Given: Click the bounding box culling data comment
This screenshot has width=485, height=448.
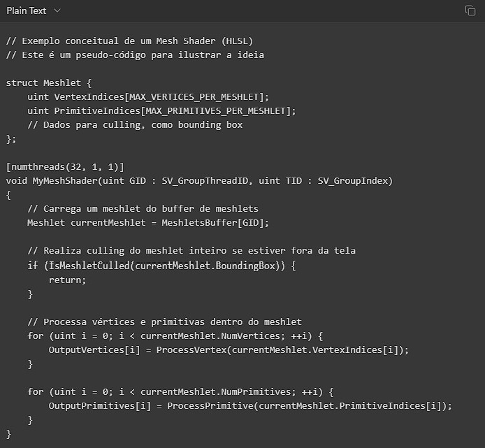Looking at the screenshot, I should pyautogui.click(x=135, y=124).
